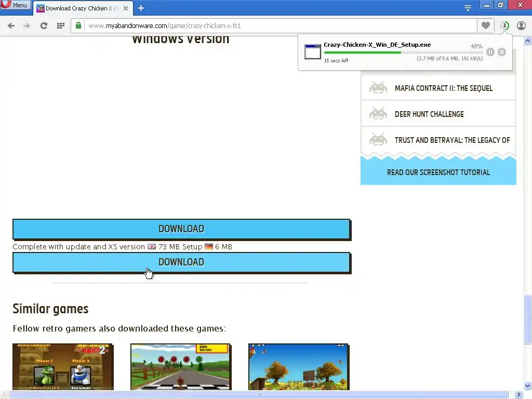The width and height of the screenshot is (532, 399).
Task: Open Mafia Contract II: The Sequel link
Action: pyautogui.click(x=444, y=88)
